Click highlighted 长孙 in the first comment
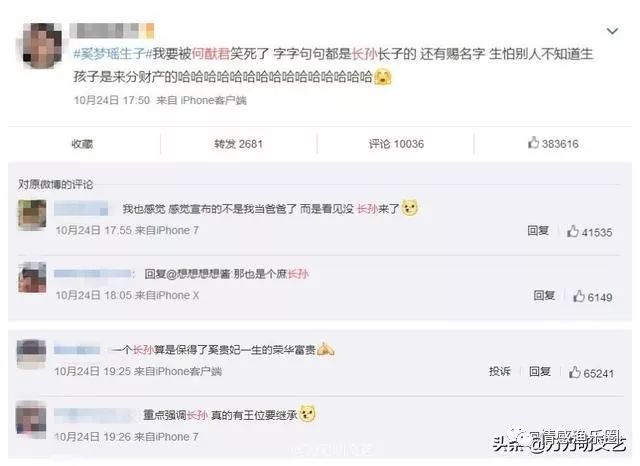This screenshot has width=640, height=466. pos(368,209)
